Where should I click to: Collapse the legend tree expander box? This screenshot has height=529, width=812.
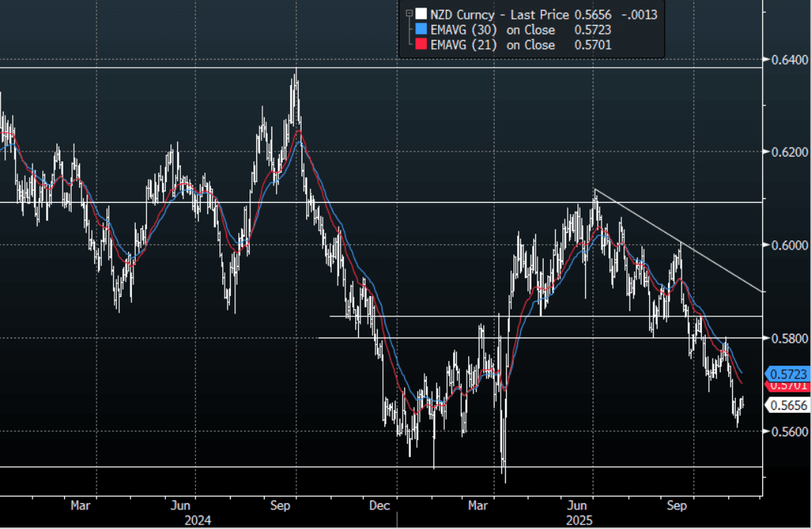coord(409,14)
